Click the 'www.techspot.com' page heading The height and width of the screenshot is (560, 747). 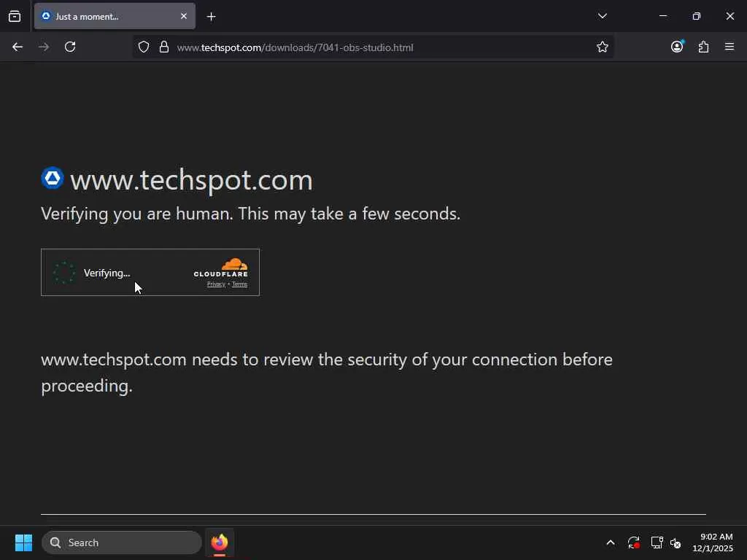[192, 180]
